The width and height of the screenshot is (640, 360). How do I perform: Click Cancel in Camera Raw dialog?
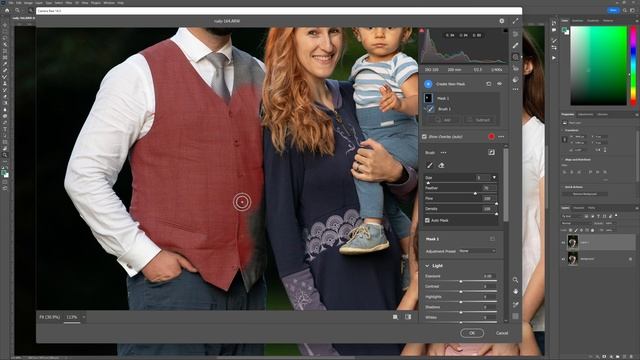point(502,333)
